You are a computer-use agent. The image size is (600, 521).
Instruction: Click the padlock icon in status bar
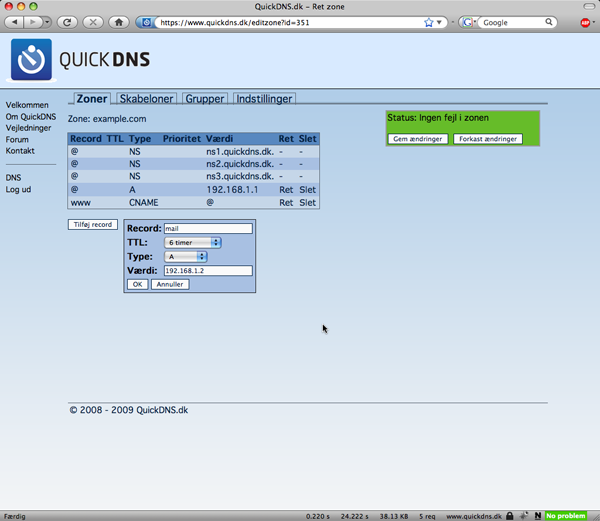(510, 514)
